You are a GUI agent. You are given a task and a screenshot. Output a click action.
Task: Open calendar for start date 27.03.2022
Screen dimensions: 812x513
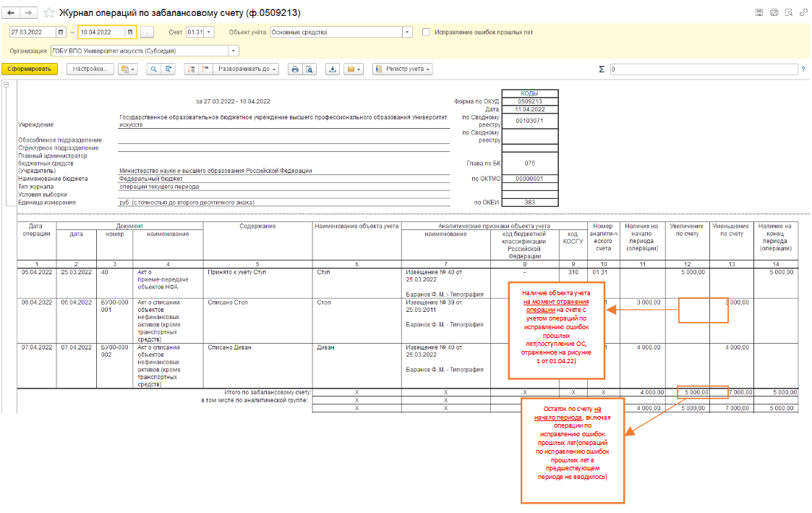tap(61, 32)
